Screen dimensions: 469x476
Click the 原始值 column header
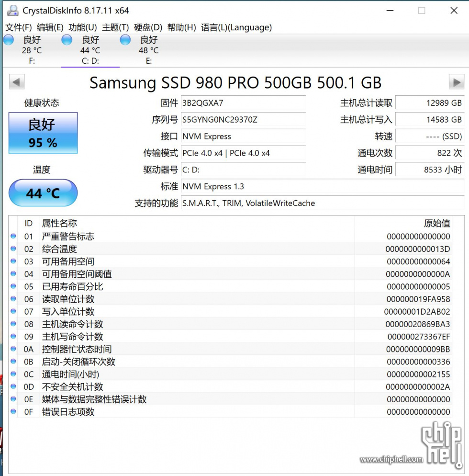pos(437,224)
